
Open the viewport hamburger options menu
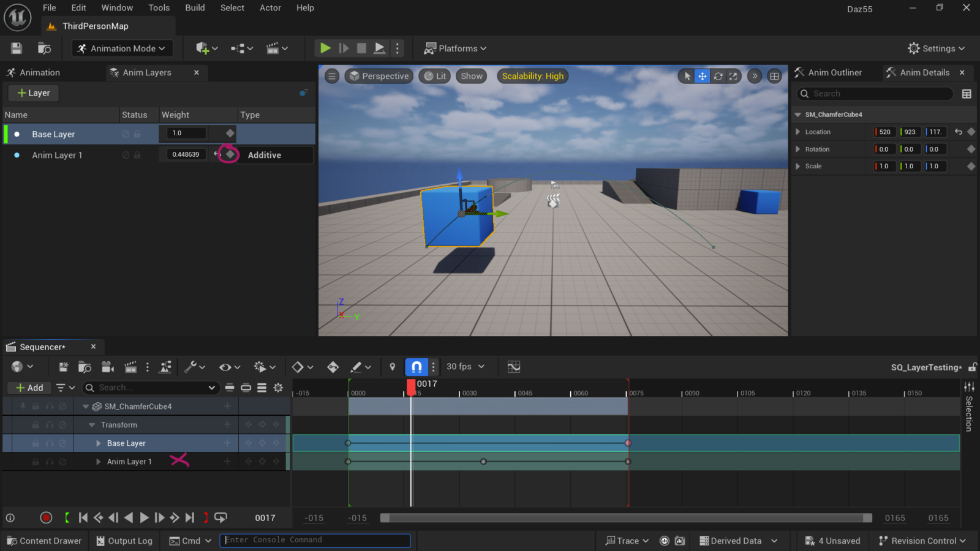(x=332, y=76)
